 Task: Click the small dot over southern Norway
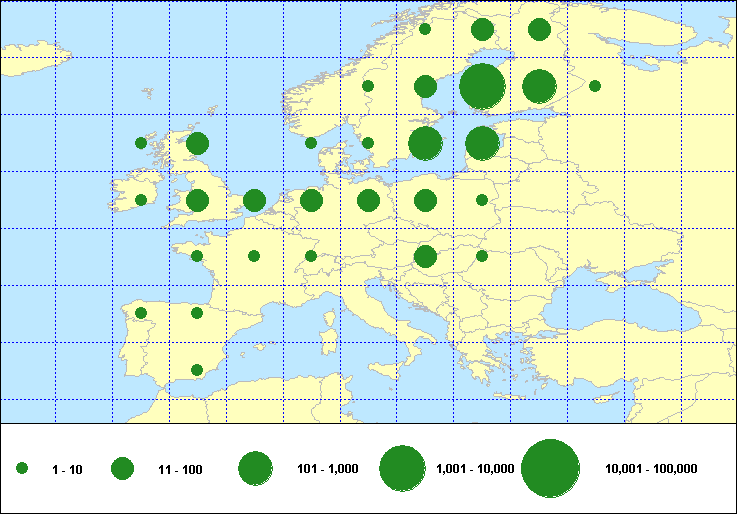pos(311,143)
